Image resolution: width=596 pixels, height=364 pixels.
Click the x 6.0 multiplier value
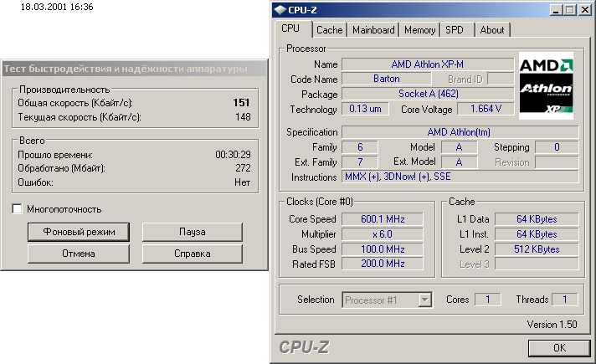(x=383, y=234)
